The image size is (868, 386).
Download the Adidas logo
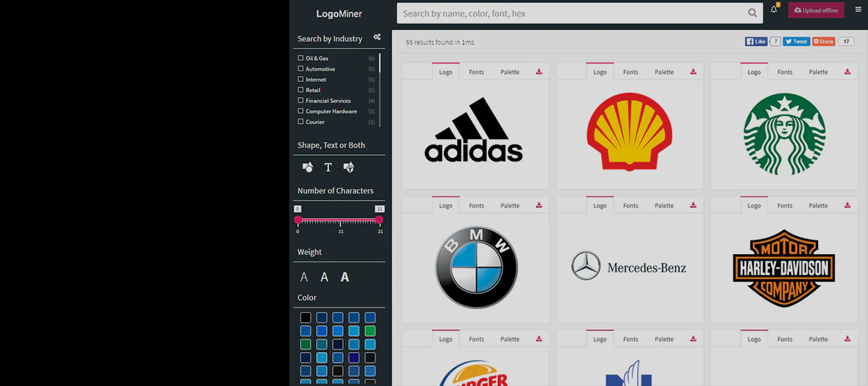(539, 72)
